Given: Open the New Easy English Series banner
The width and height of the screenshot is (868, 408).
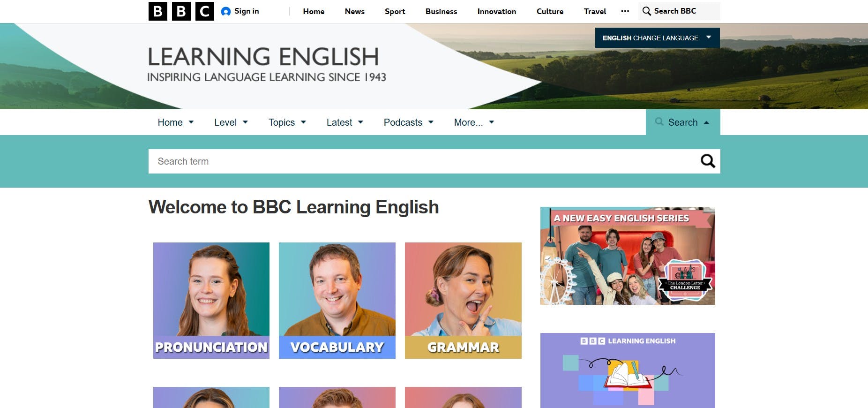Looking at the screenshot, I should click(628, 256).
